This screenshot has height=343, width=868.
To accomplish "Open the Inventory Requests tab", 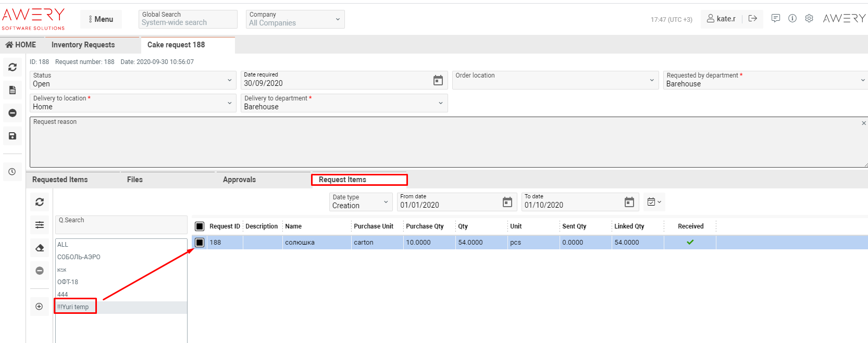I will pyautogui.click(x=83, y=45).
